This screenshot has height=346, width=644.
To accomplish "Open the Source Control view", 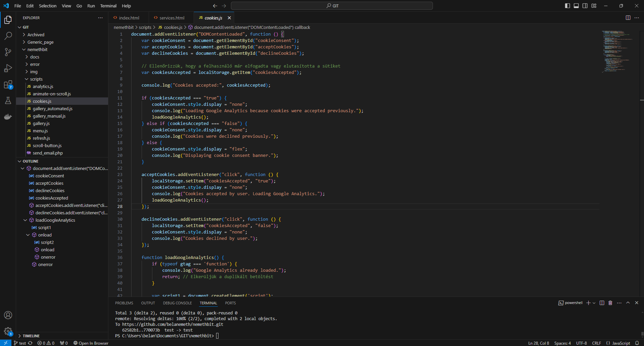I will (x=8, y=52).
